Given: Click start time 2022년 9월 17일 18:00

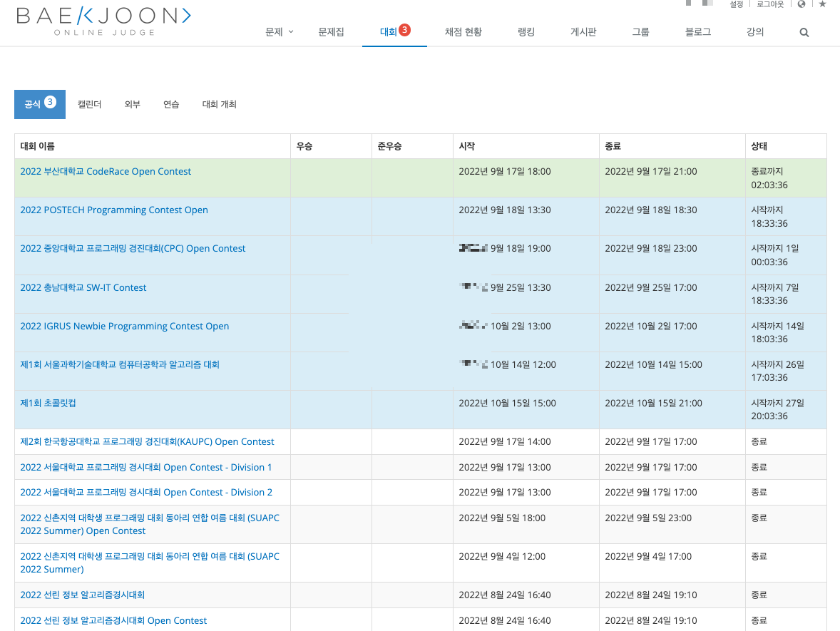Looking at the screenshot, I should pos(505,171).
